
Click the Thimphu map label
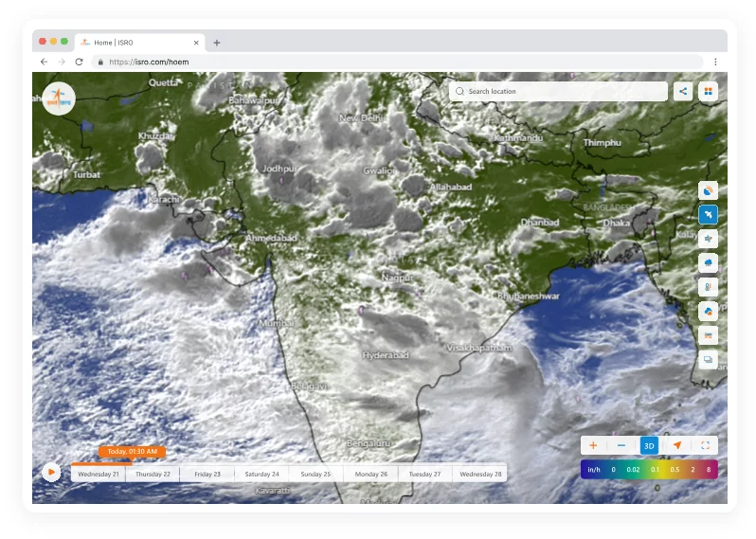[603, 143]
